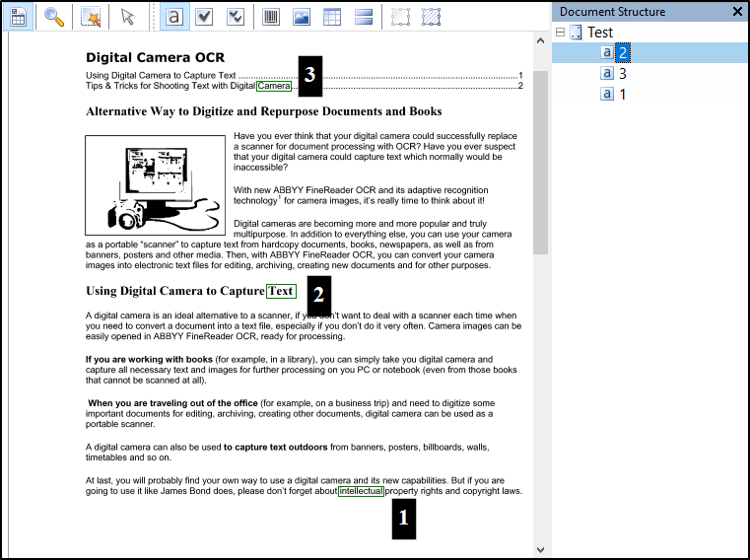Click the green-boxed word 'Camera'
The image size is (750, 560).
tap(274, 86)
